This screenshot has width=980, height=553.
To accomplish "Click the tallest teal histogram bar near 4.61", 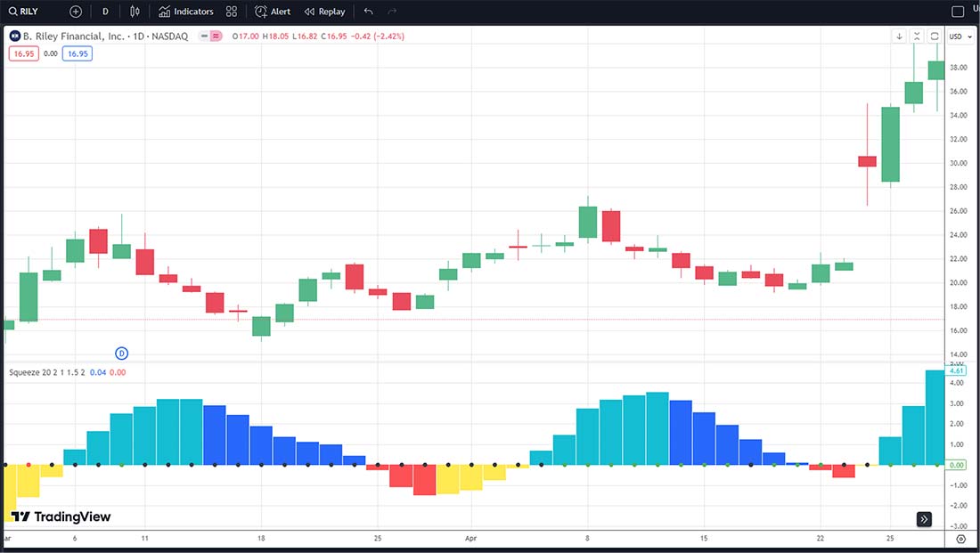I will [935, 418].
